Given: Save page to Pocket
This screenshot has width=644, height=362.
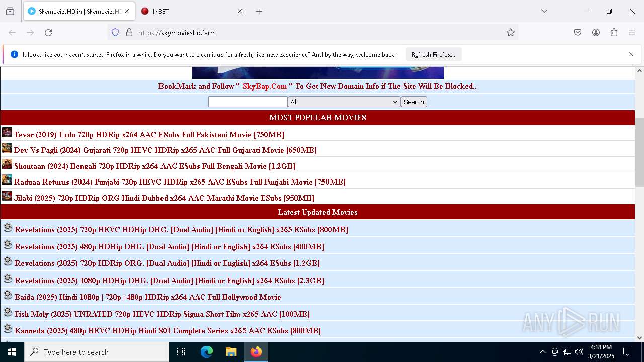Looking at the screenshot, I should 578,33.
